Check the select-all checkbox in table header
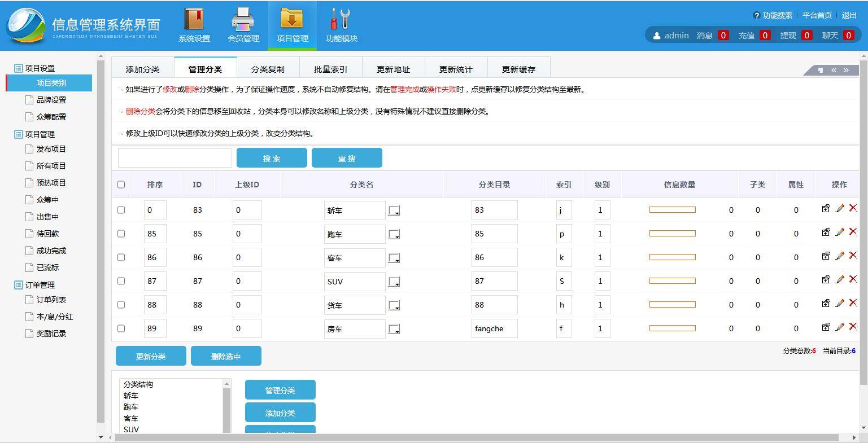Image resolution: width=868 pixels, height=443 pixels. click(121, 184)
